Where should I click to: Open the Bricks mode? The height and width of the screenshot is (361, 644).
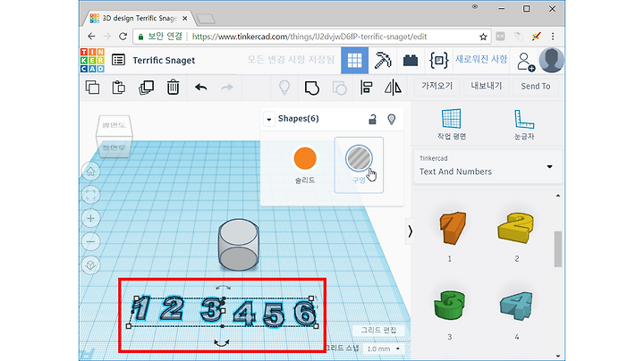411,61
